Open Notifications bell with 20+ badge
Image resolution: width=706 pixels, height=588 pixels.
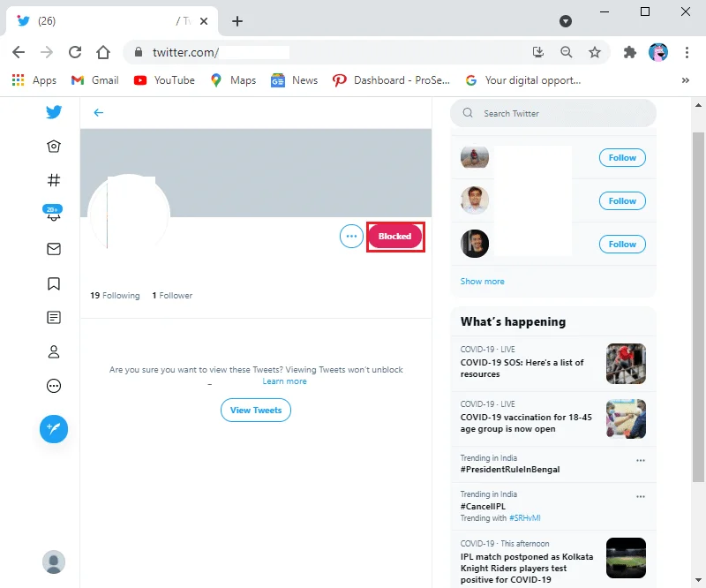pyautogui.click(x=53, y=213)
